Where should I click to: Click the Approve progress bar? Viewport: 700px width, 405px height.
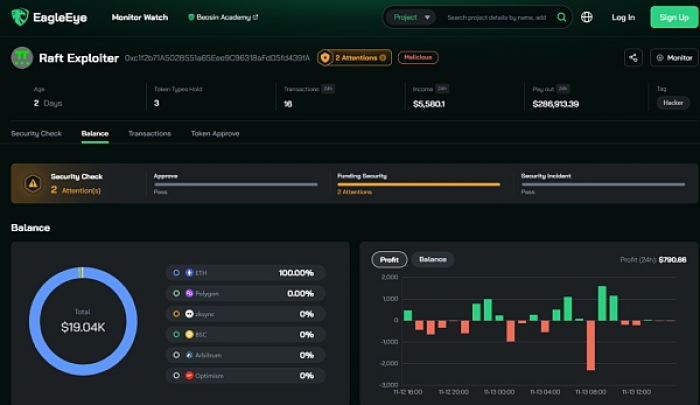[x=236, y=184]
